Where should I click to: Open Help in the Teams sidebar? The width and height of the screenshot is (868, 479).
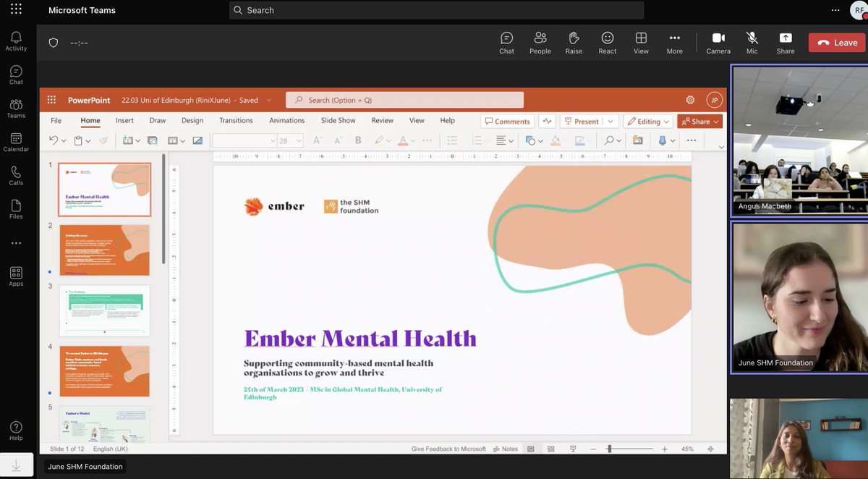pyautogui.click(x=16, y=431)
